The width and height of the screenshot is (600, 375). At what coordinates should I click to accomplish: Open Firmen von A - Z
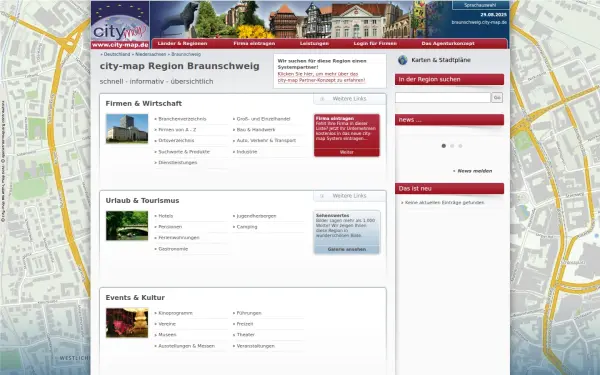click(177, 130)
